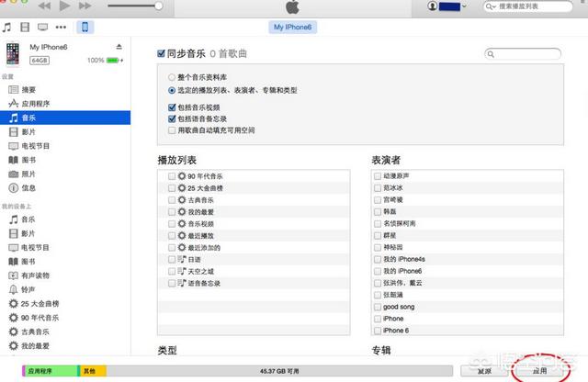Open the three-dots more libraries menu

pos(62,28)
